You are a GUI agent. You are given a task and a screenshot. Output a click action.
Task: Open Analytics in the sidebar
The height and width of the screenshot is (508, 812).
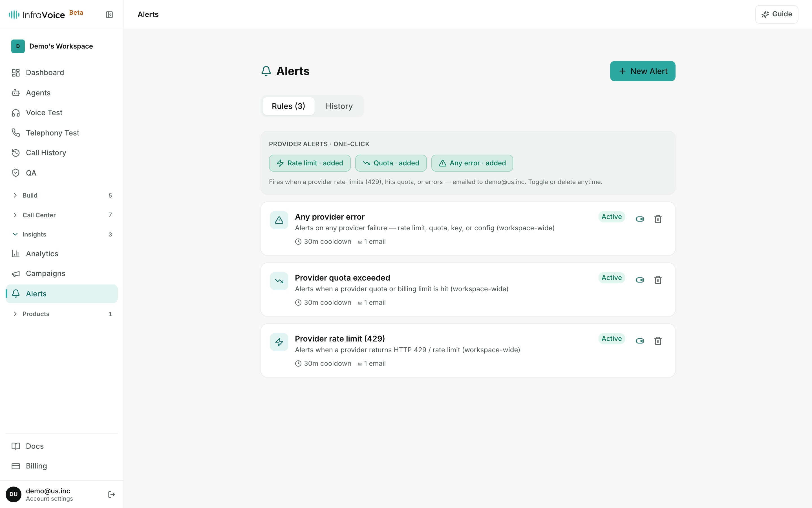tap(62, 254)
